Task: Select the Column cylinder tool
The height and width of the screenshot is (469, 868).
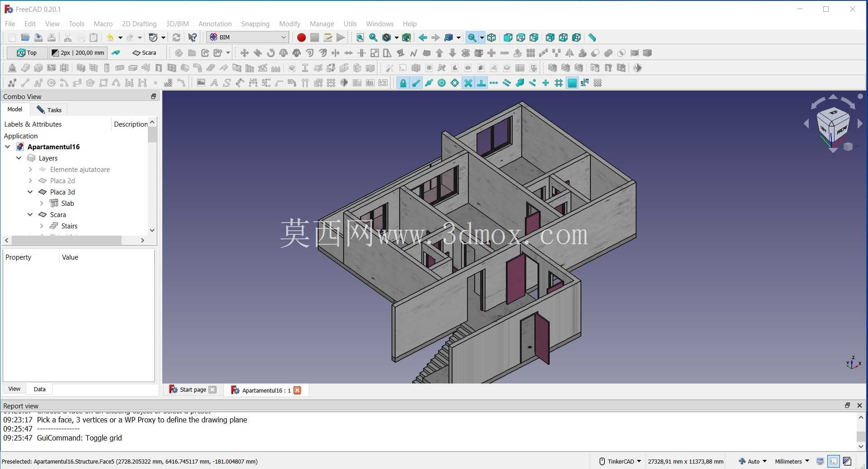Action: (x=107, y=68)
